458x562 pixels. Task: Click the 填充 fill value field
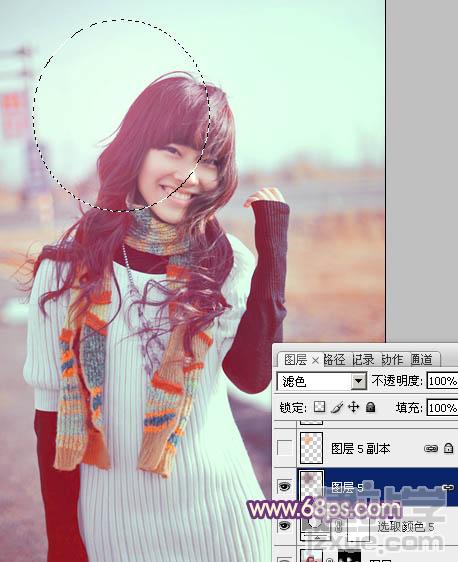coord(442,408)
